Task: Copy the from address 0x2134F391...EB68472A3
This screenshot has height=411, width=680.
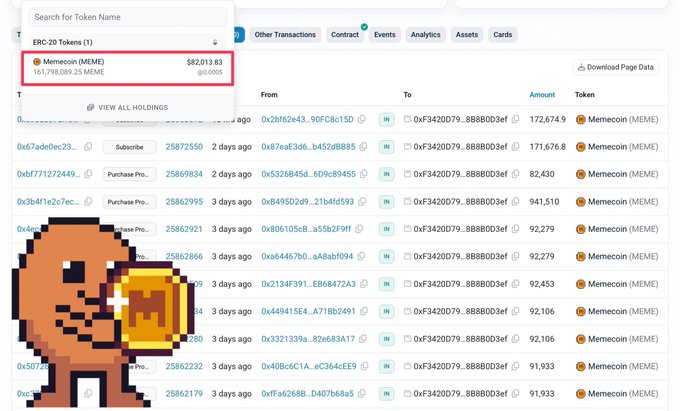Action: tap(364, 284)
